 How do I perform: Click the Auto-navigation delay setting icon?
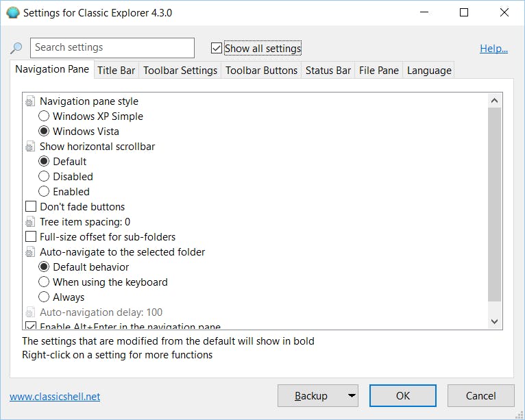30,312
